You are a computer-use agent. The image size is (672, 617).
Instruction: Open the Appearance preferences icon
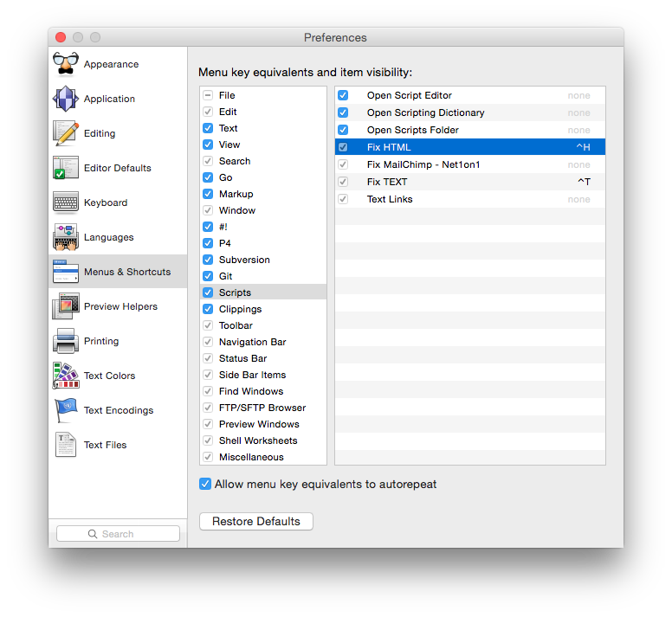tap(66, 64)
